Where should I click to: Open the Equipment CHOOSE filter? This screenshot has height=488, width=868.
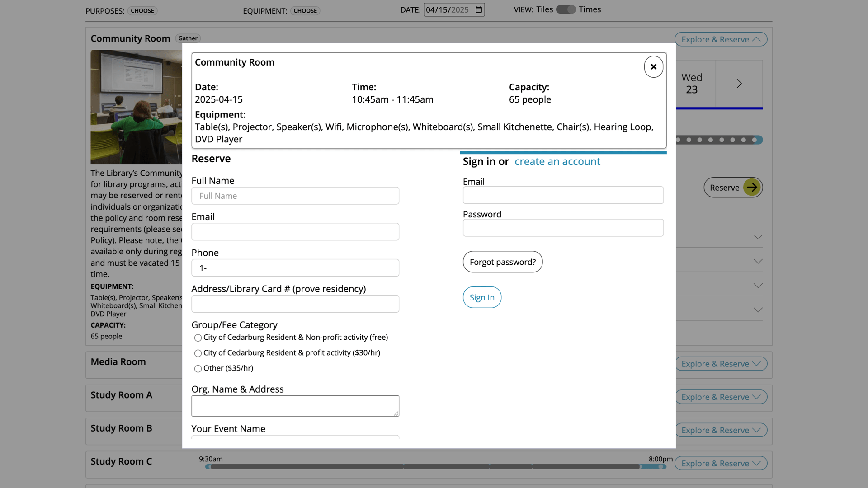305,11
